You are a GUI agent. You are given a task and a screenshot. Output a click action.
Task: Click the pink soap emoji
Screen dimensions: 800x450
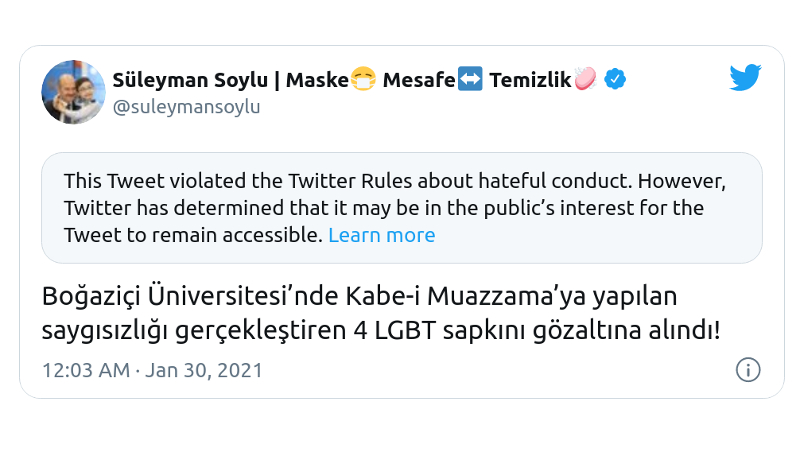[x=586, y=79]
